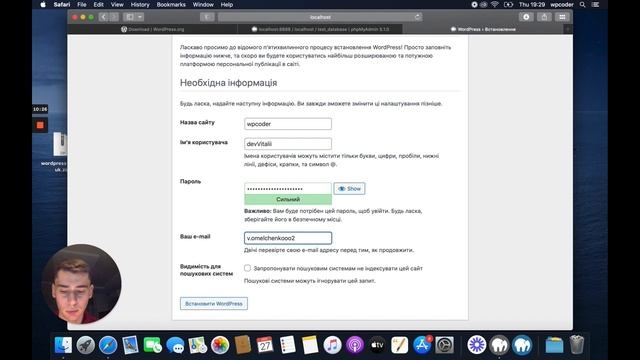The width and height of the screenshot is (640, 360).
Task: Click the reload icon in address bar
Action: tap(417, 17)
